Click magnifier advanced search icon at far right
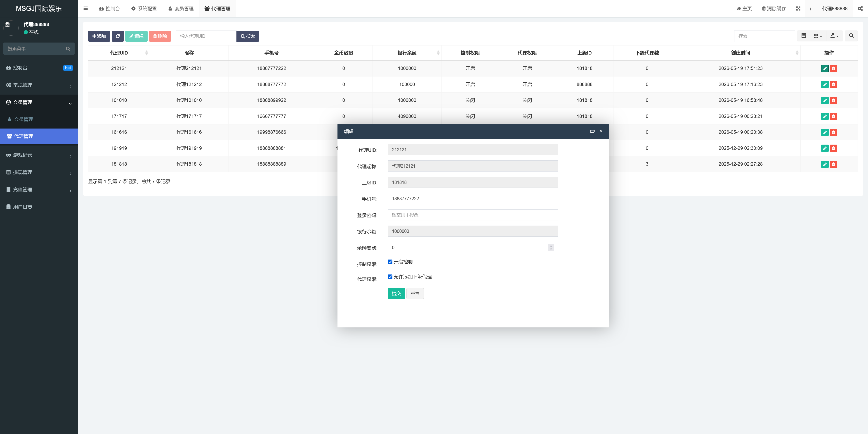This screenshot has height=434, width=868. tap(851, 36)
